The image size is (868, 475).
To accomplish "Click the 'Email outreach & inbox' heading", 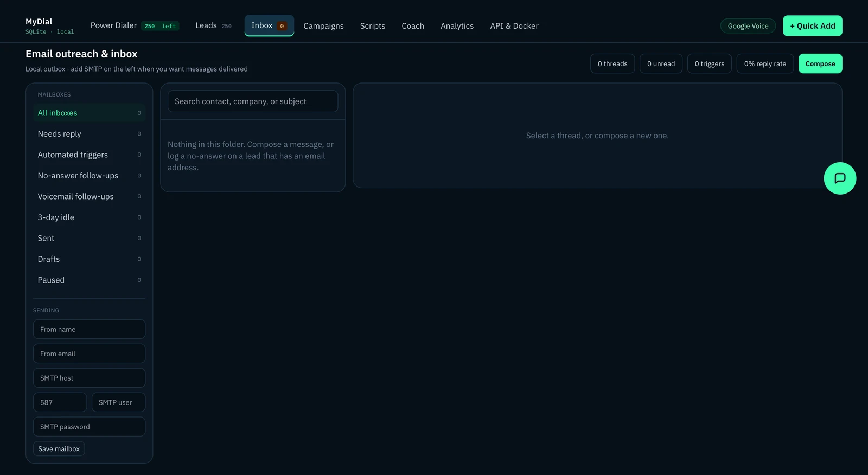I will pyautogui.click(x=81, y=54).
